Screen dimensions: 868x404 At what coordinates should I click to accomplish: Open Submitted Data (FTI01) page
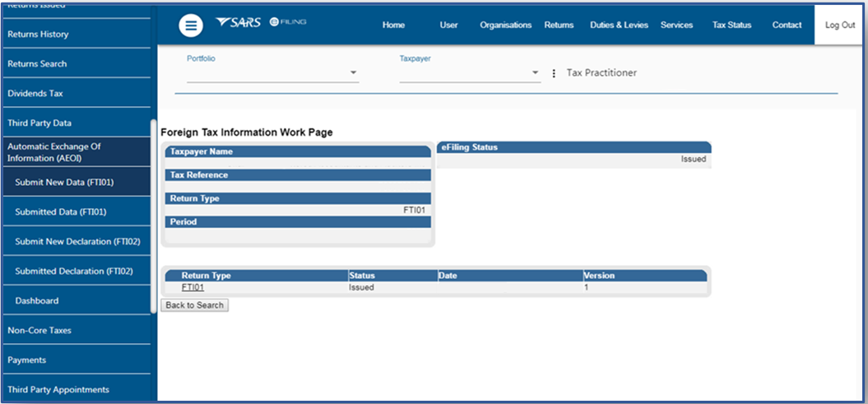[60, 212]
